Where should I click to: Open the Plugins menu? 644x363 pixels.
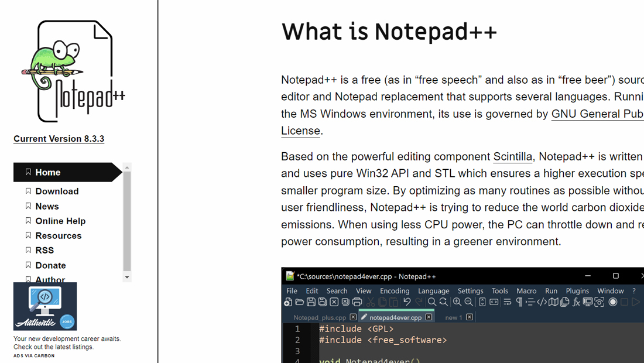click(x=577, y=291)
